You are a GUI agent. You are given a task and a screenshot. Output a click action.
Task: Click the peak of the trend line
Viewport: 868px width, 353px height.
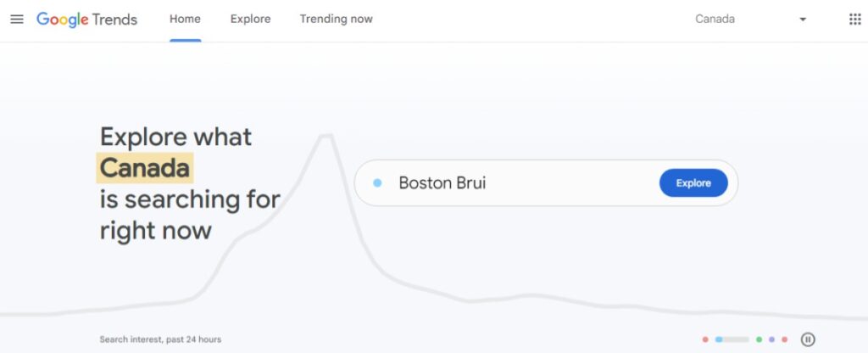[326, 136]
